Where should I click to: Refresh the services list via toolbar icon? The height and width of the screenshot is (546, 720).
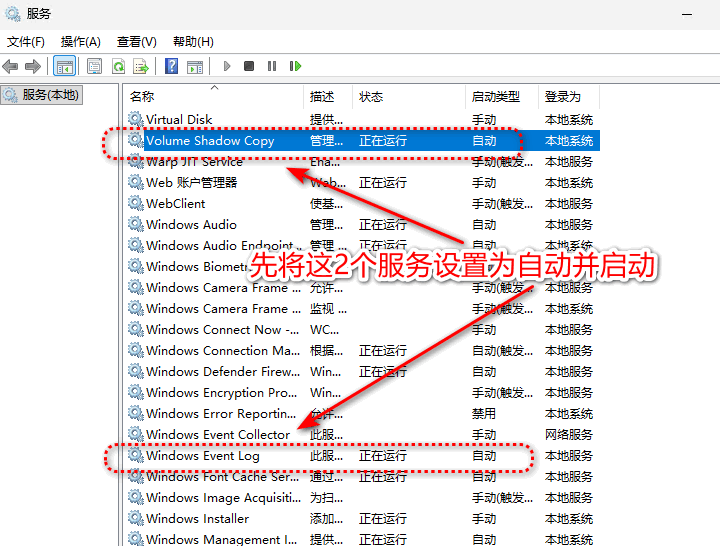point(118,67)
